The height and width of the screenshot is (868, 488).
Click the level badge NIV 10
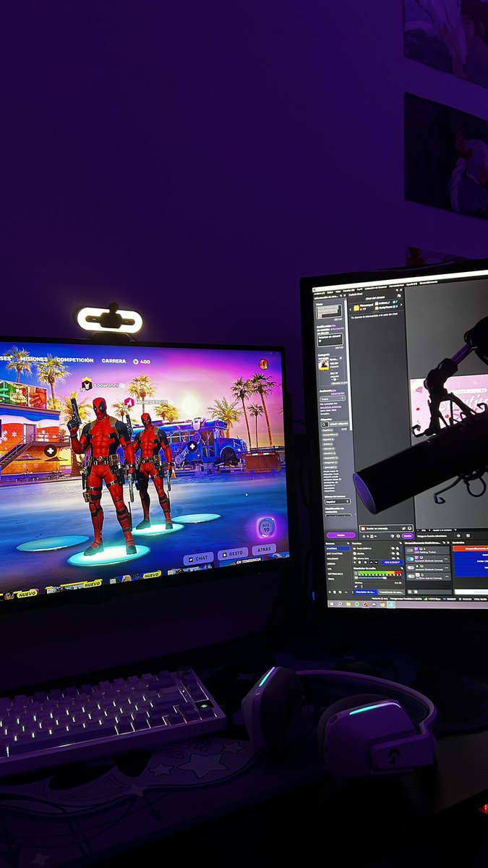(x=266, y=527)
